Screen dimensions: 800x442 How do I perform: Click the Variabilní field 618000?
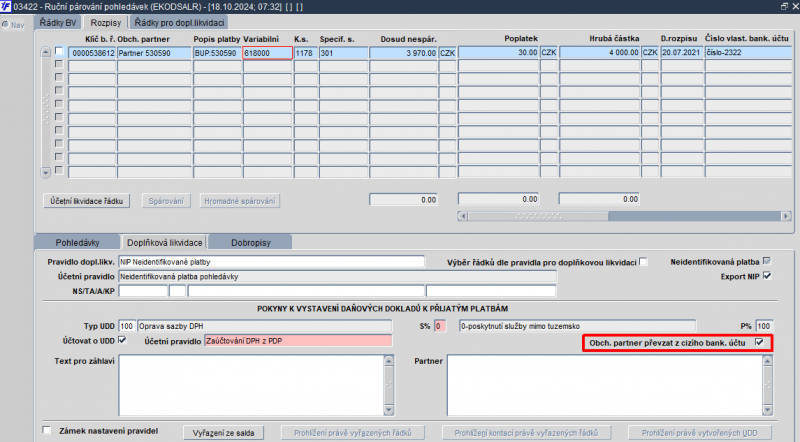[267, 53]
